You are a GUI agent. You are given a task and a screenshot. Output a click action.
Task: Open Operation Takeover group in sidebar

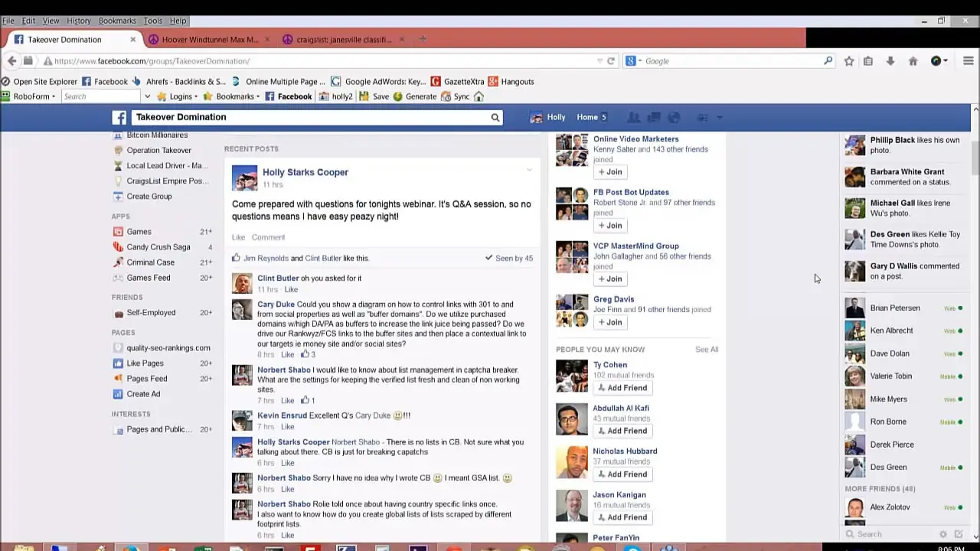click(x=158, y=151)
